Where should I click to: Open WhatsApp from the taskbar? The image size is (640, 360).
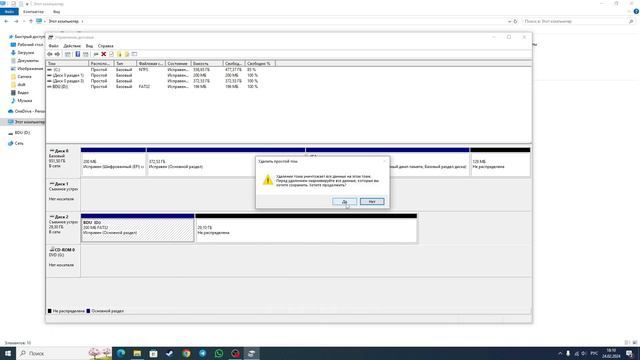tap(219, 353)
